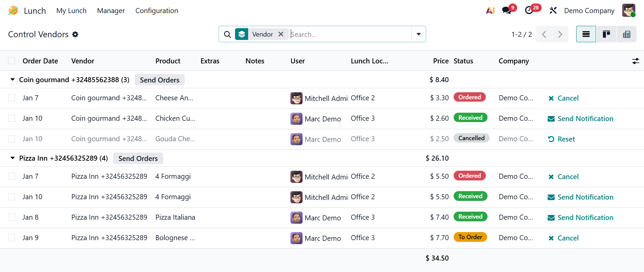Tick the select-all checkbox in header

(x=12, y=61)
